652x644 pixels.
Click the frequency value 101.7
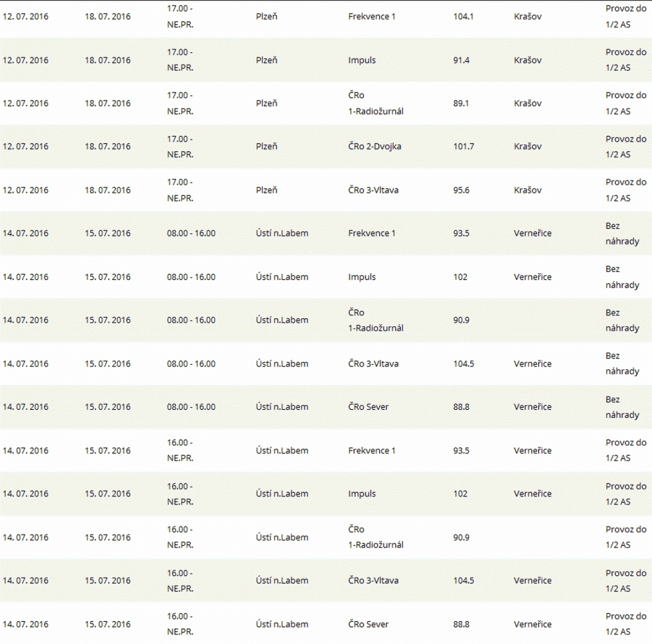point(463,147)
